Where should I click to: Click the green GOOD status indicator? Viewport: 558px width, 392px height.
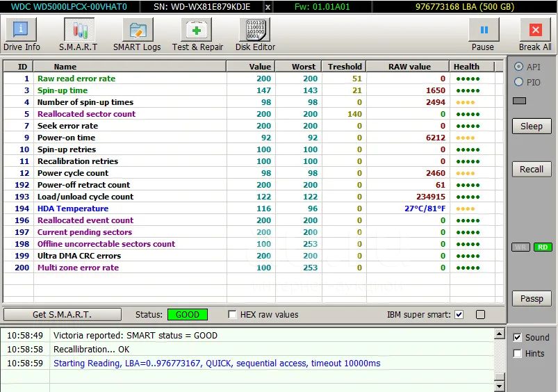pos(188,314)
